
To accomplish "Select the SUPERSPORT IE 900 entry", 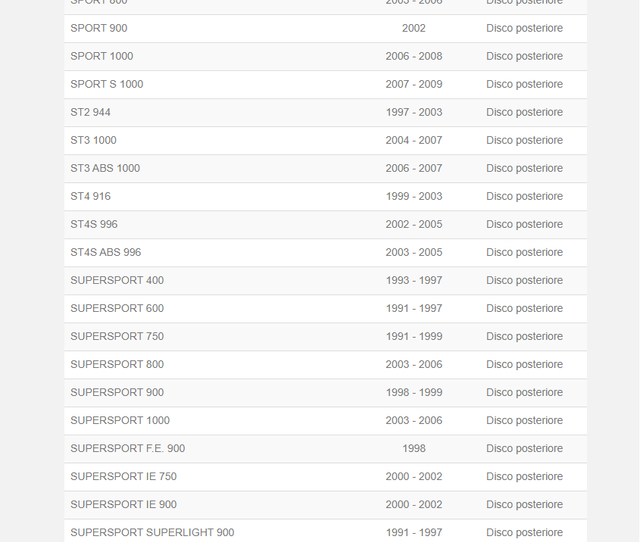I will tap(123, 504).
